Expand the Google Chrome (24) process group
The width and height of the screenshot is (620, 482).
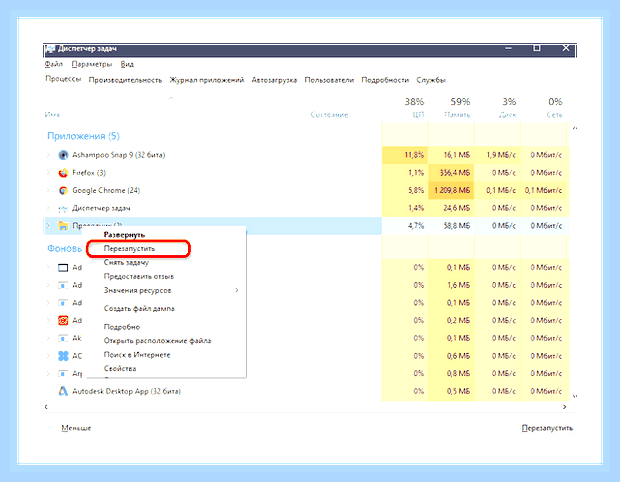pyautogui.click(x=48, y=191)
